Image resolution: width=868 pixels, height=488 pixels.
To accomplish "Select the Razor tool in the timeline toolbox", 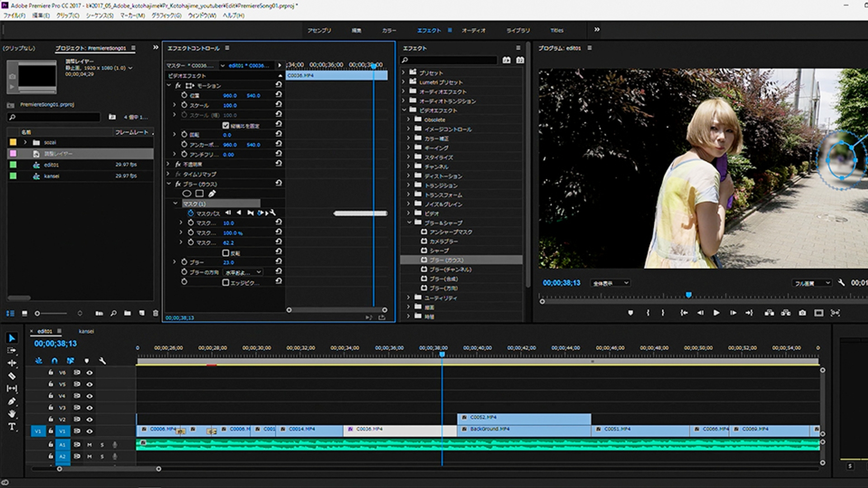I will click(12, 376).
